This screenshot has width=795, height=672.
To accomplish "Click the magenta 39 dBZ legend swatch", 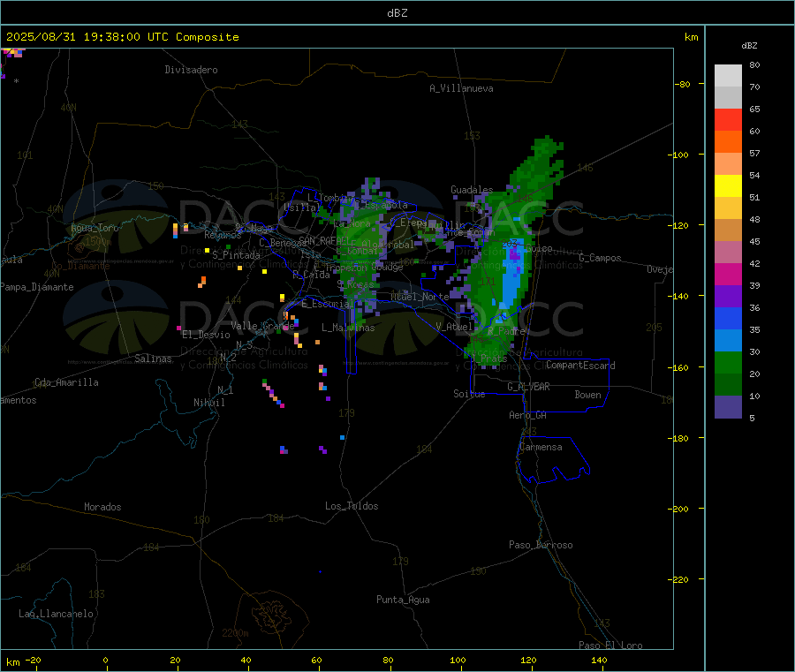I will click(x=728, y=274).
